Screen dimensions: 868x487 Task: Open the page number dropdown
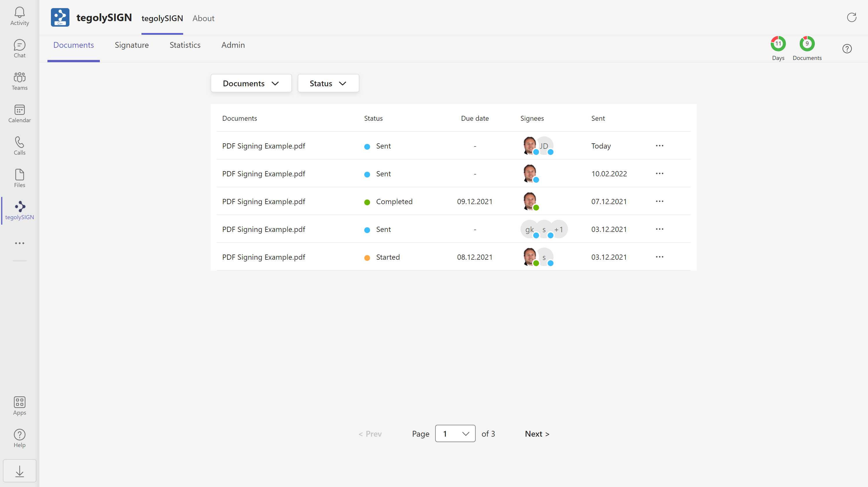coord(455,434)
